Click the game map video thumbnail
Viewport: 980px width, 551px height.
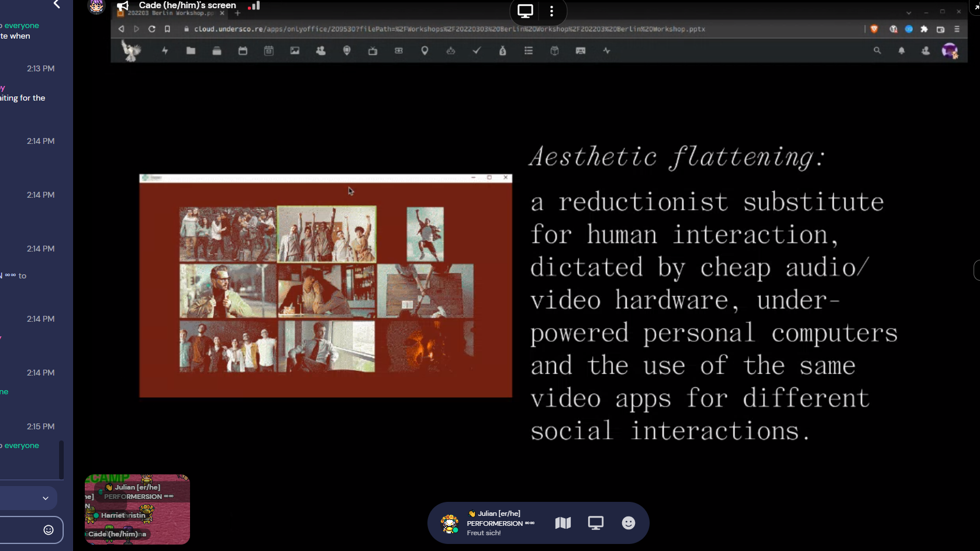[x=137, y=509]
